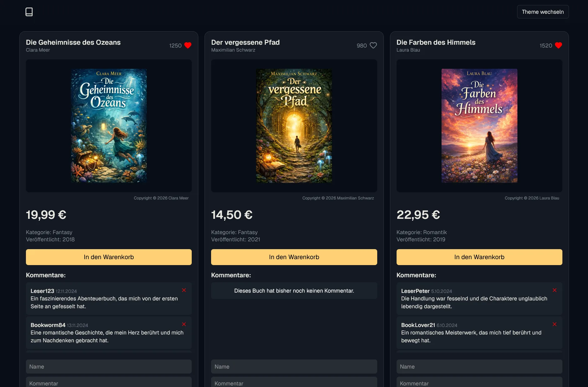
Task: Focus Name field under Geheimnisse des Ozeans
Action: click(109, 366)
